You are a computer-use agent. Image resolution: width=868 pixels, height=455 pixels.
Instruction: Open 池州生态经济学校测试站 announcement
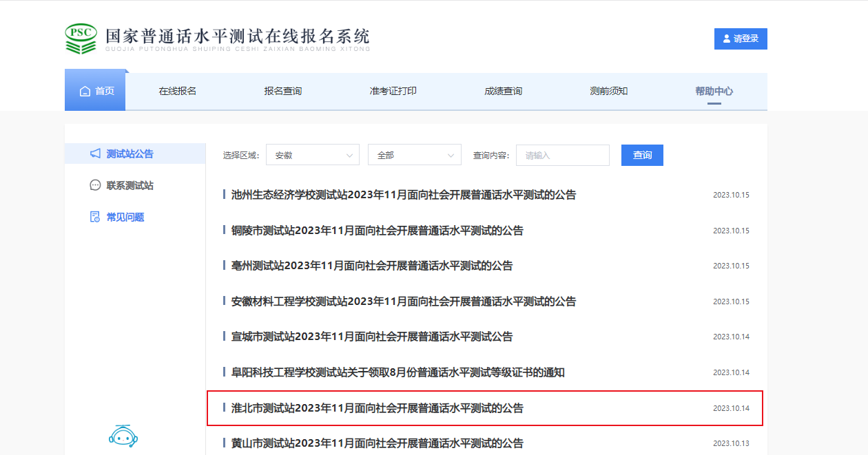(x=403, y=195)
